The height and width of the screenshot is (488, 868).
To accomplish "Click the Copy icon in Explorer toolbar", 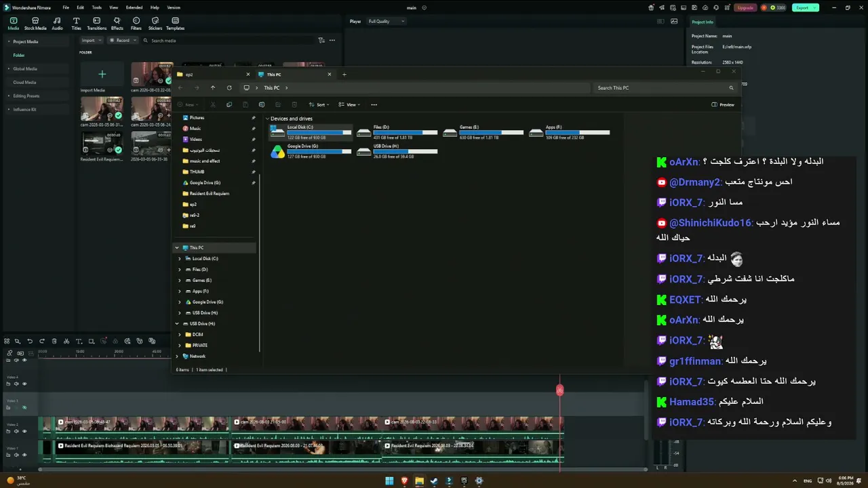I will tap(229, 104).
